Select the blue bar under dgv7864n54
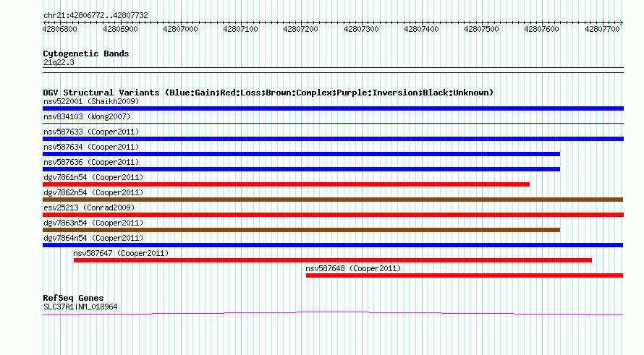 pos(333,245)
